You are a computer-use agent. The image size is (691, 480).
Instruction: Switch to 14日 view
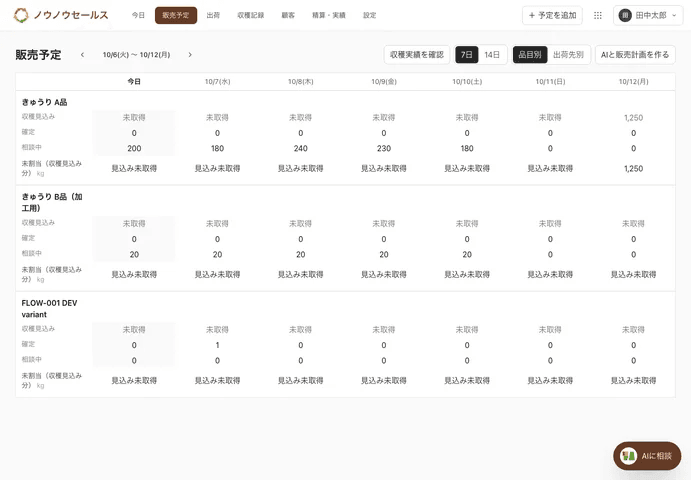pyautogui.click(x=492, y=55)
